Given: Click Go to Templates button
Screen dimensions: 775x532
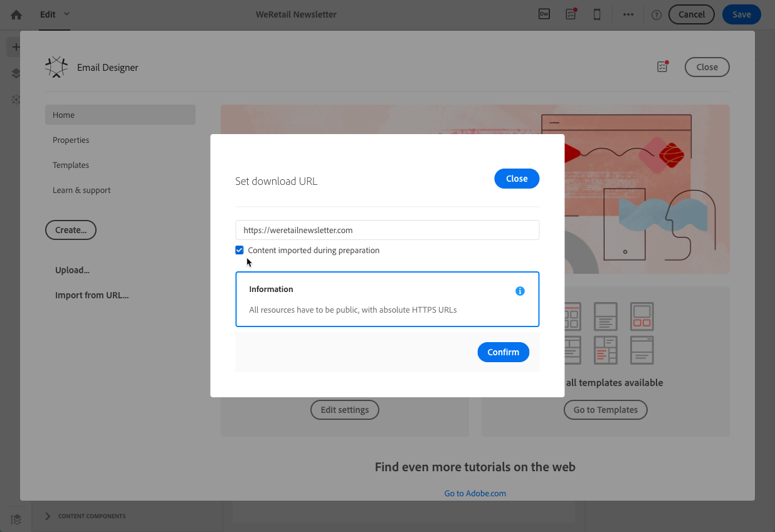Looking at the screenshot, I should point(606,410).
